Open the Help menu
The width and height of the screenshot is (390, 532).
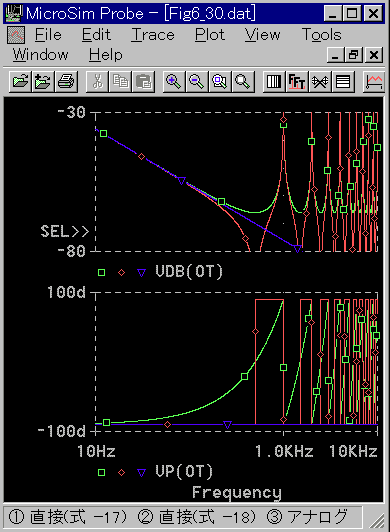(106, 55)
